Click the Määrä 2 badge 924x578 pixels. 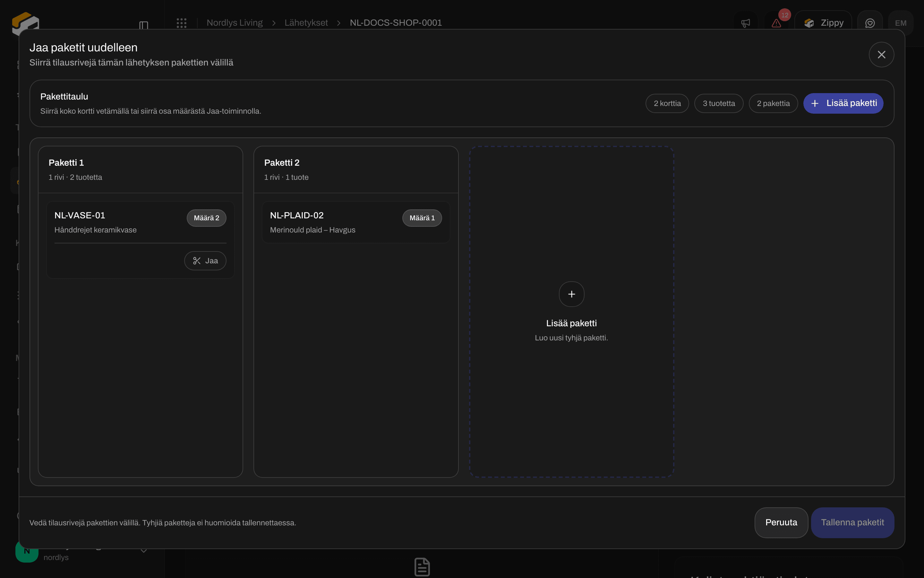pos(206,218)
